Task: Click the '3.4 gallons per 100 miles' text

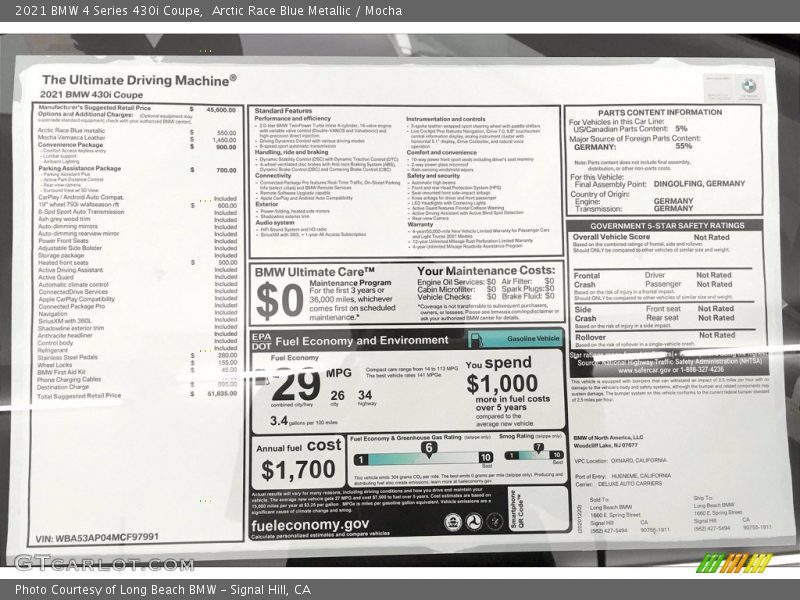Action: coord(304,421)
